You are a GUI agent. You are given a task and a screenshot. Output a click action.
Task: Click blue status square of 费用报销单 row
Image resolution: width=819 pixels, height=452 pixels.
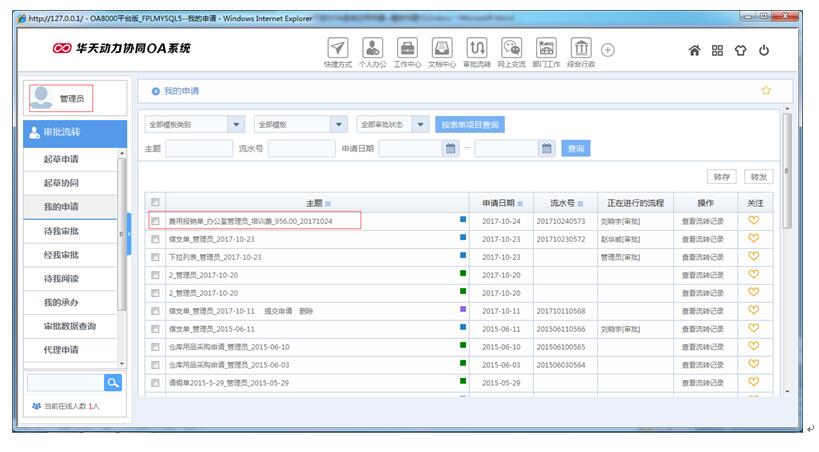point(463,219)
